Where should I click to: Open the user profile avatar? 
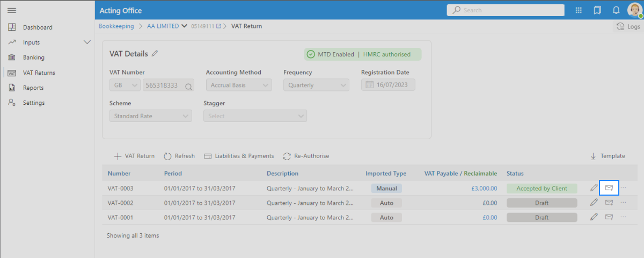(634, 10)
